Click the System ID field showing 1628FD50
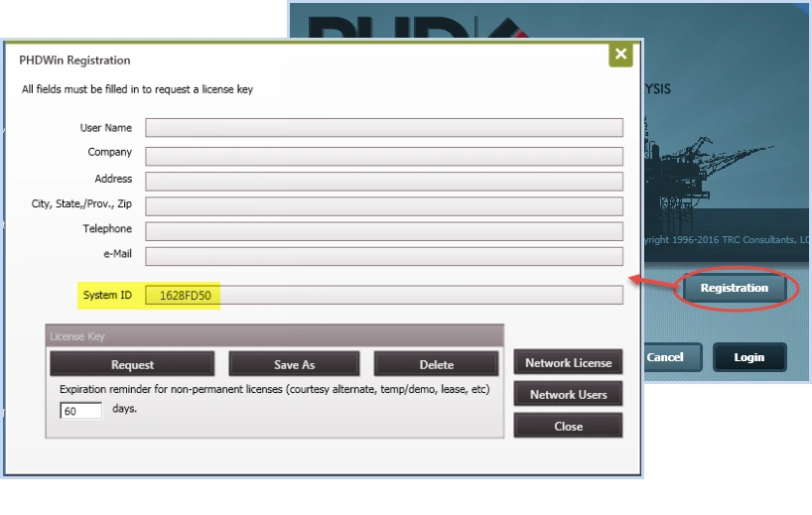 [383, 296]
